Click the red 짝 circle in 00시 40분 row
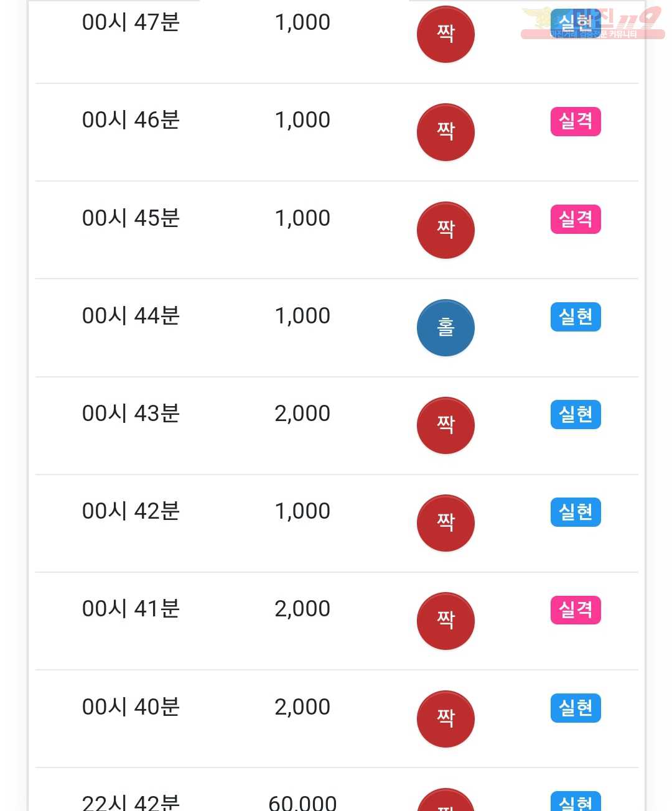The height and width of the screenshot is (811, 672). click(446, 719)
